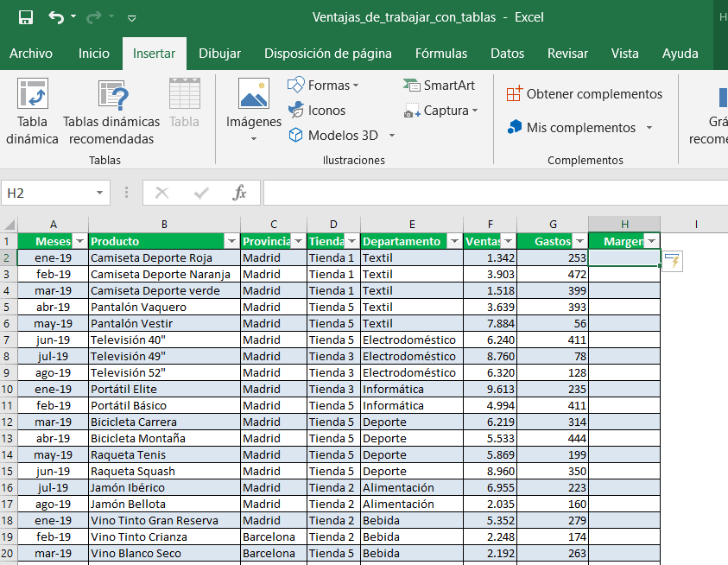Select cell "Raqueta Squash"
728x565 pixels.
tap(164, 471)
